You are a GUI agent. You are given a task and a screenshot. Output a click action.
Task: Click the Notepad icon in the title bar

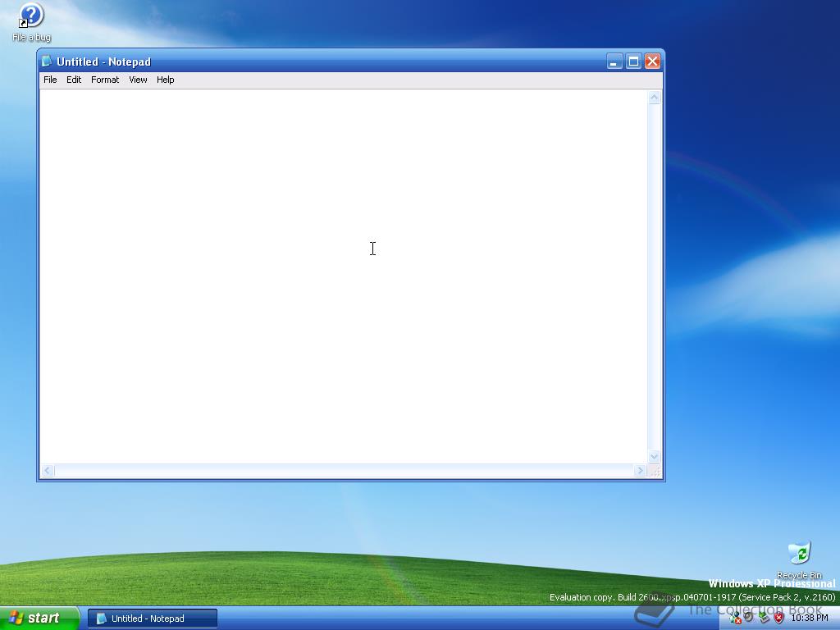click(47, 61)
